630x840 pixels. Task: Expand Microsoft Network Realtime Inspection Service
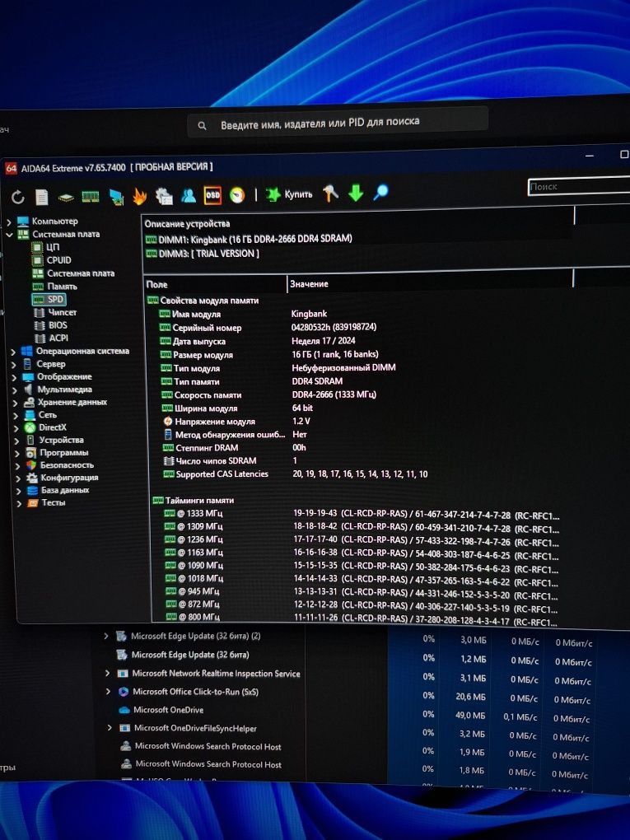pos(107,673)
